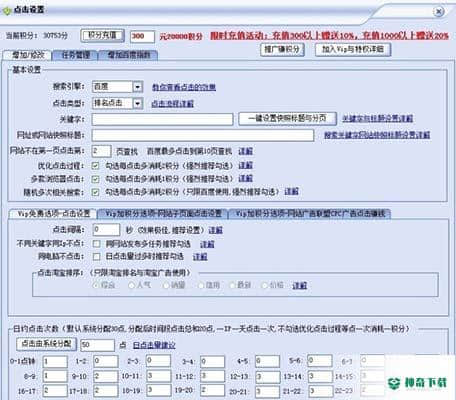Click the 加入Vip与特权详细 button
This screenshot has width=456, height=400.
tap(353, 50)
